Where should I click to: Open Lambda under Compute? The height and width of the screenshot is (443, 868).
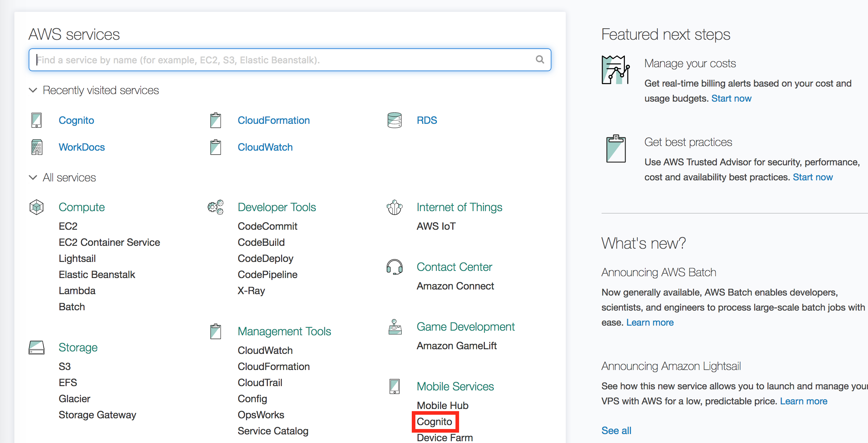click(x=77, y=291)
